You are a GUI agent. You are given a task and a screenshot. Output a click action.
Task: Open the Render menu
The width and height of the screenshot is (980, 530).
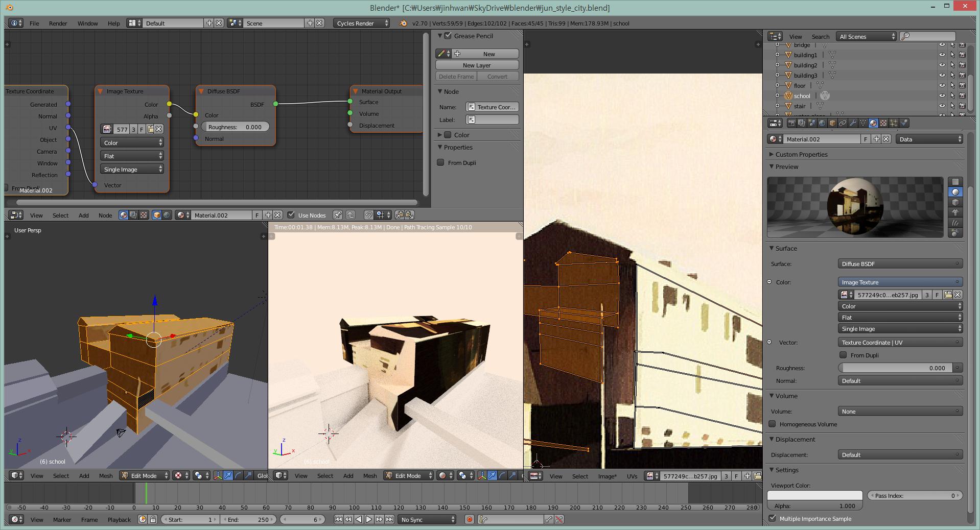58,23
